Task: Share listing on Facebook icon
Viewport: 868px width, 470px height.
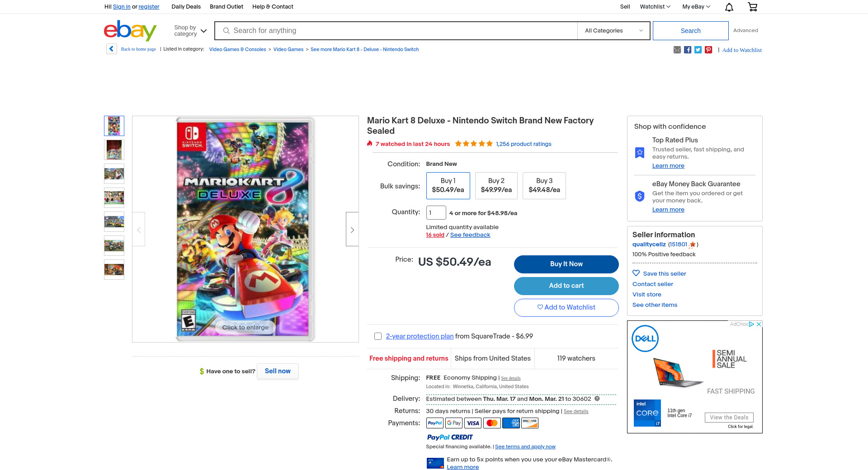Action: (688, 50)
